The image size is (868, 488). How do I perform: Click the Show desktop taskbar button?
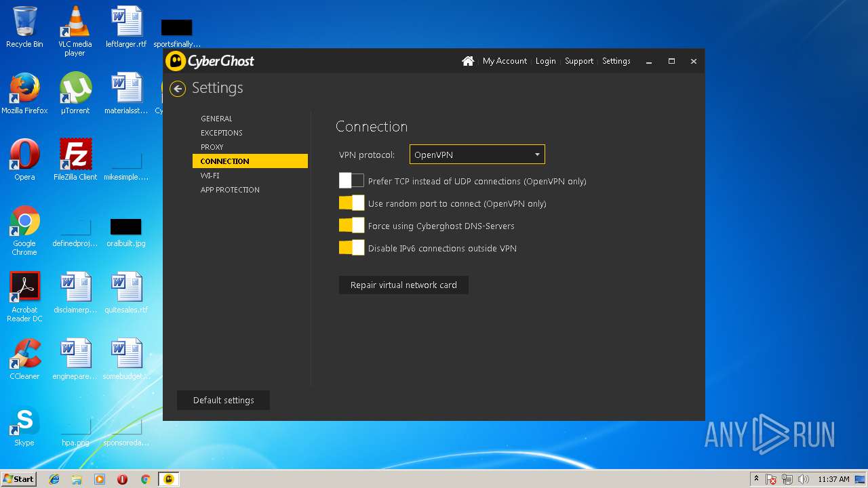(x=861, y=479)
